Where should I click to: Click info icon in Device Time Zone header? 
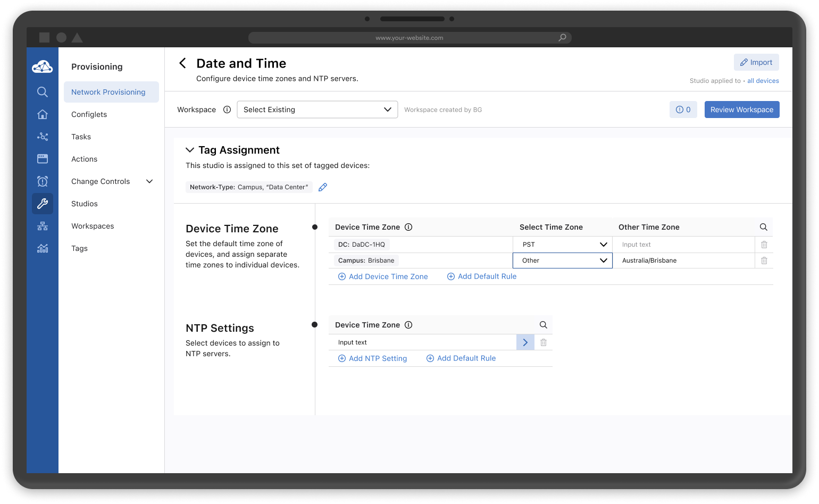[x=408, y=227]
